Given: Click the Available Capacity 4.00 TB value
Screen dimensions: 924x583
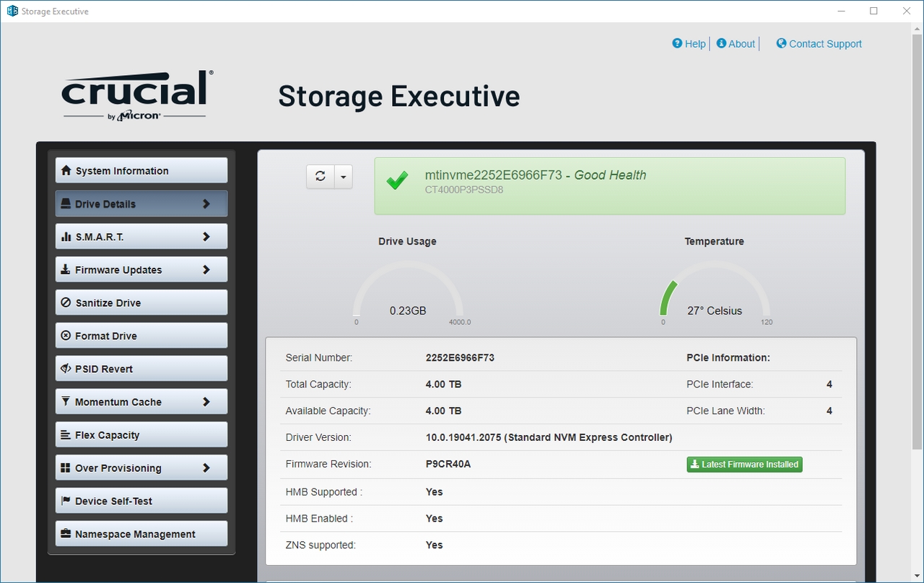Looking at the screenshot, I should [443, 411].
